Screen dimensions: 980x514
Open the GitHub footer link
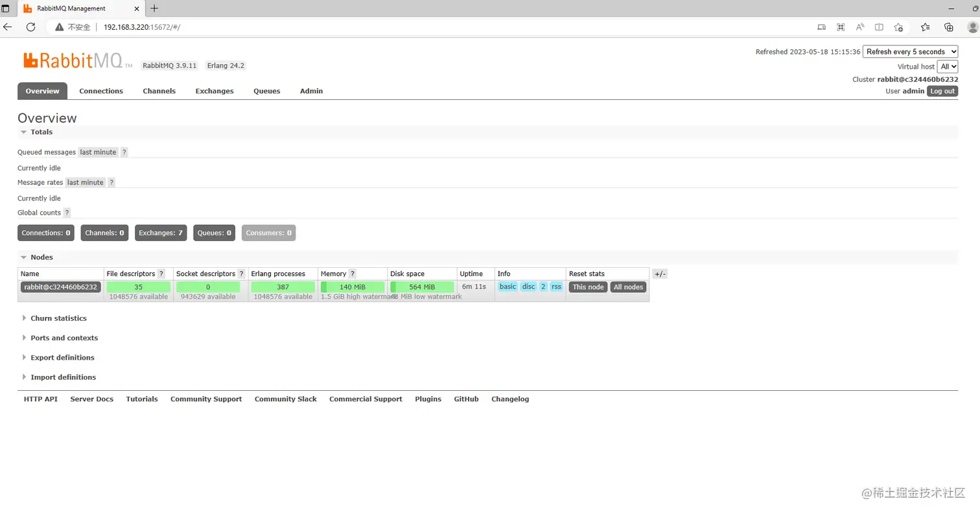click(x=467, y=399)
